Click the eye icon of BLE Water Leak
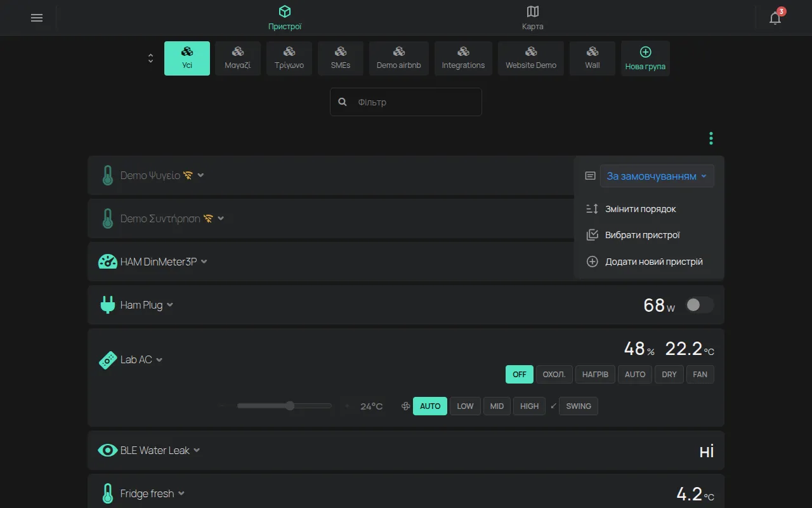The image size is (812, 508). 108,450
